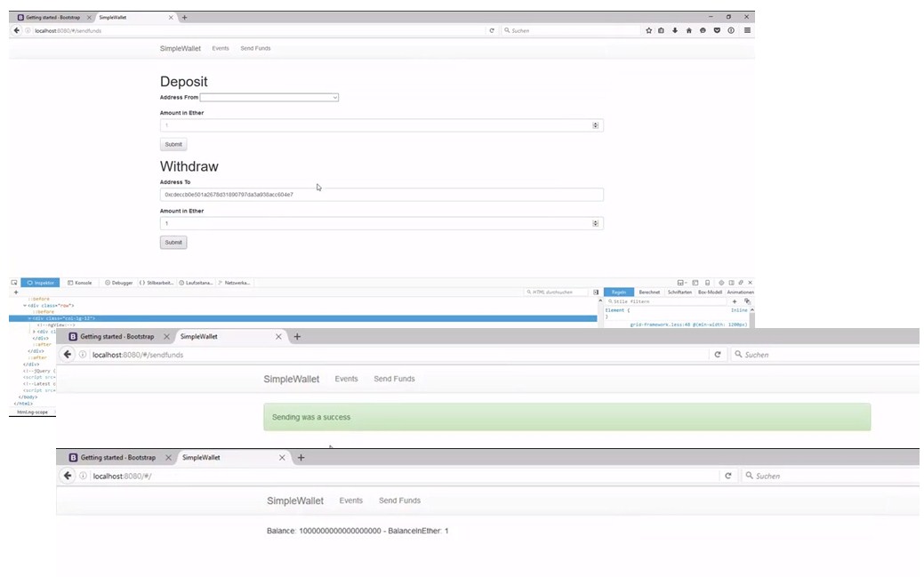Close the SimpleWallet tab in the top window

click(x=171, y=18)
